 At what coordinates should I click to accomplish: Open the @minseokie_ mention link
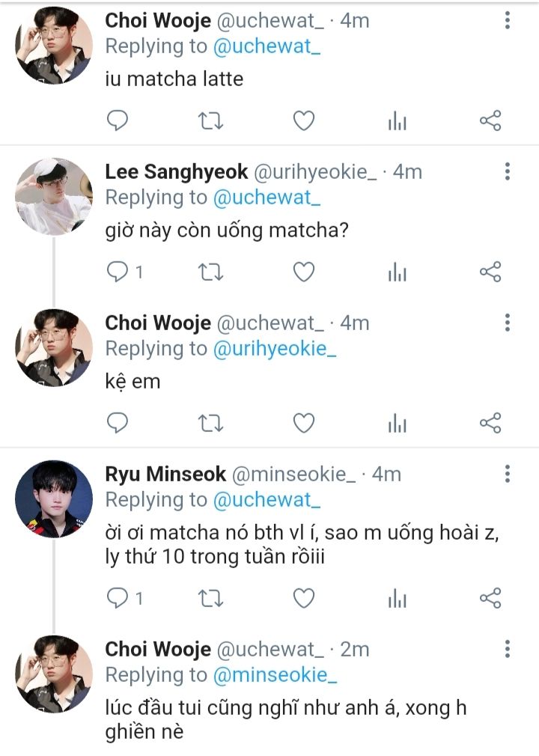(275, 674)
